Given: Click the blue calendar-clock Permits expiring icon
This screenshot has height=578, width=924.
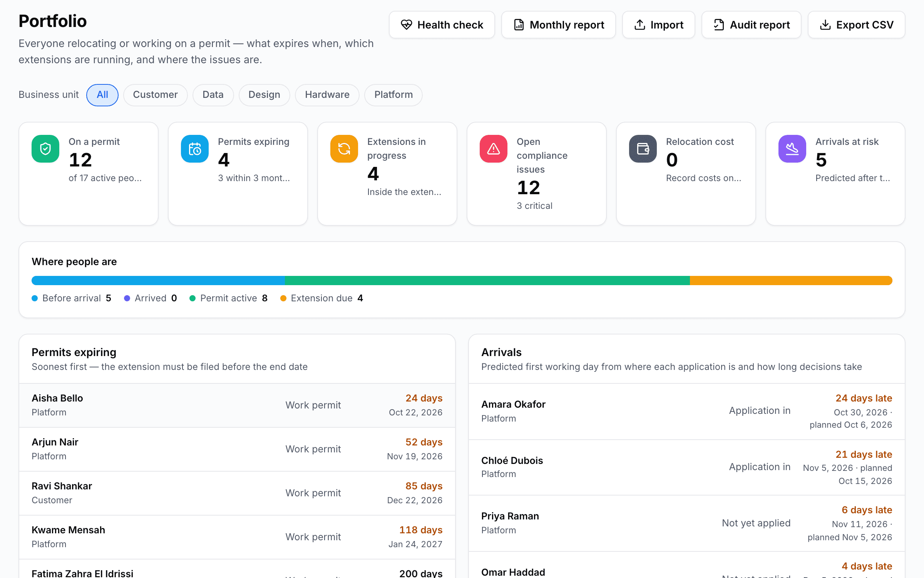Looking at the screenshot, I should point(195,149).
